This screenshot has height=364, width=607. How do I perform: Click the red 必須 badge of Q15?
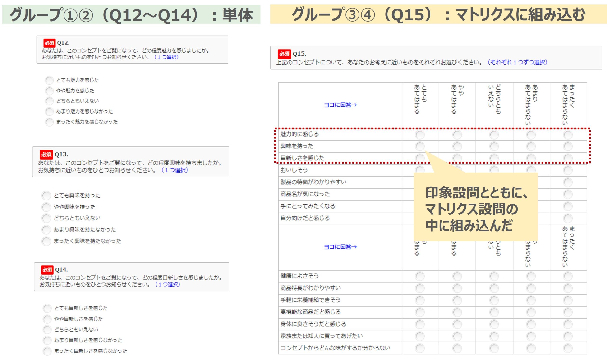tap(284, 54)
